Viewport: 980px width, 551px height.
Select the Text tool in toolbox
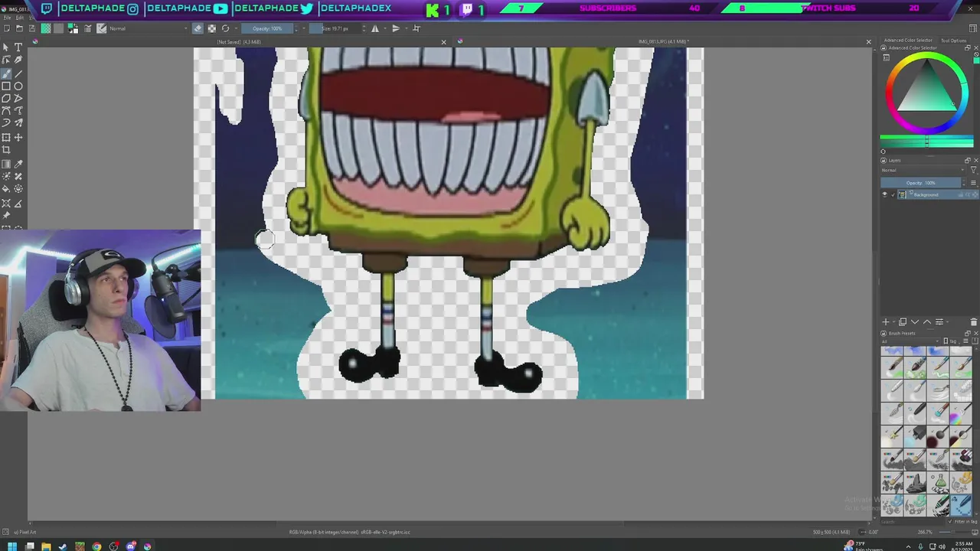tap(18, 47)
